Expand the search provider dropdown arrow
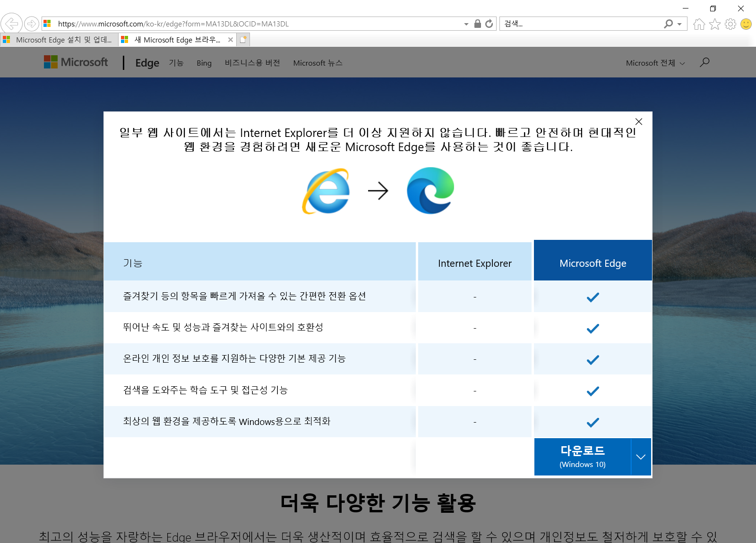 coord(679,24)
